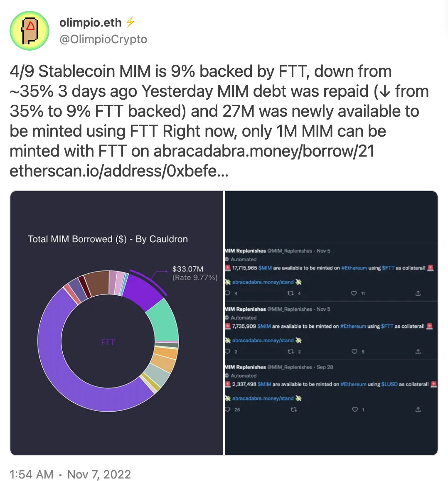The height and width of the screenshot is (481, 448).
Task: Click the retweet icon showing 4
Action: pyautogui.click(x=290, y=293)
